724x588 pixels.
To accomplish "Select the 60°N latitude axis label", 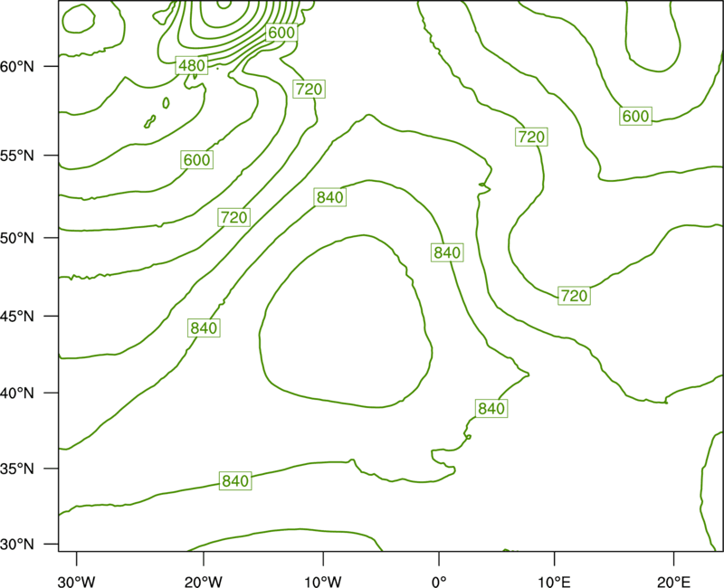I will click(x=17, y=66).
